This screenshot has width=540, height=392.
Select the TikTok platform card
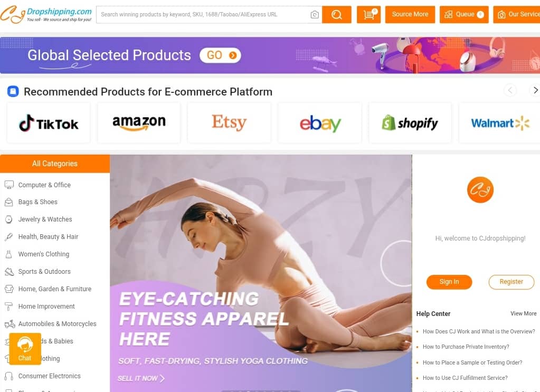pos(49,123)
